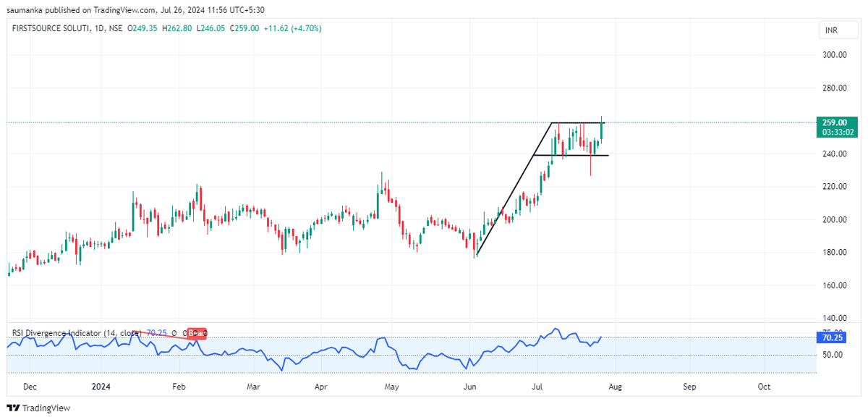The height and width of the screenshot is (420, 868).
Task: Click the 220.00 price axis label
Action: (x=835, y=187)
